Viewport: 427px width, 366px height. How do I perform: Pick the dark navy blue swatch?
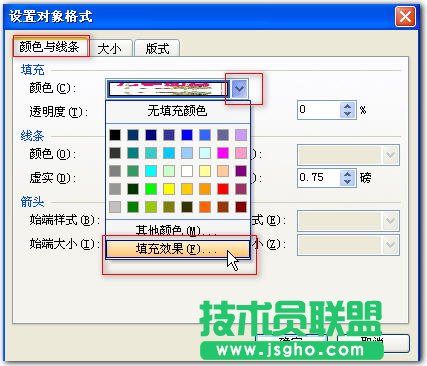pyautogui.click(x=151, y=135)
